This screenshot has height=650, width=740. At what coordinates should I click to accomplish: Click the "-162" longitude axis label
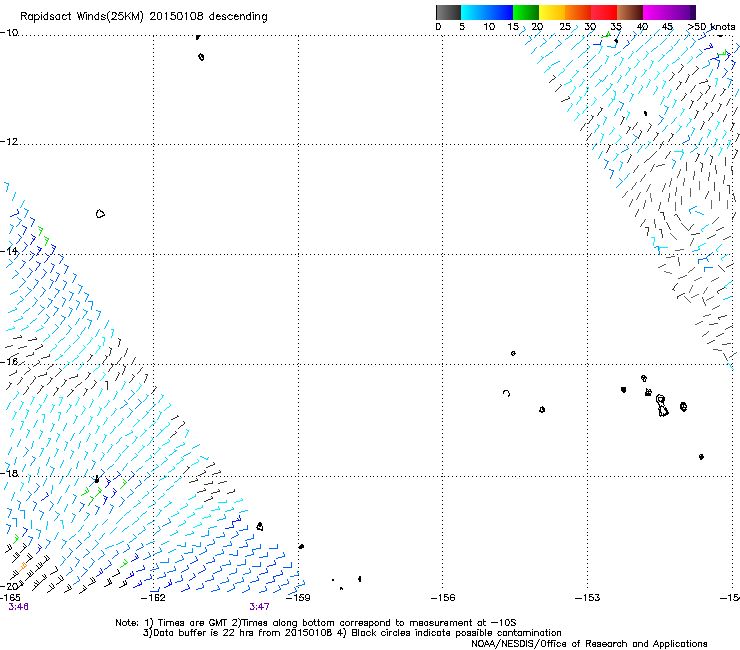click(153, 598)
